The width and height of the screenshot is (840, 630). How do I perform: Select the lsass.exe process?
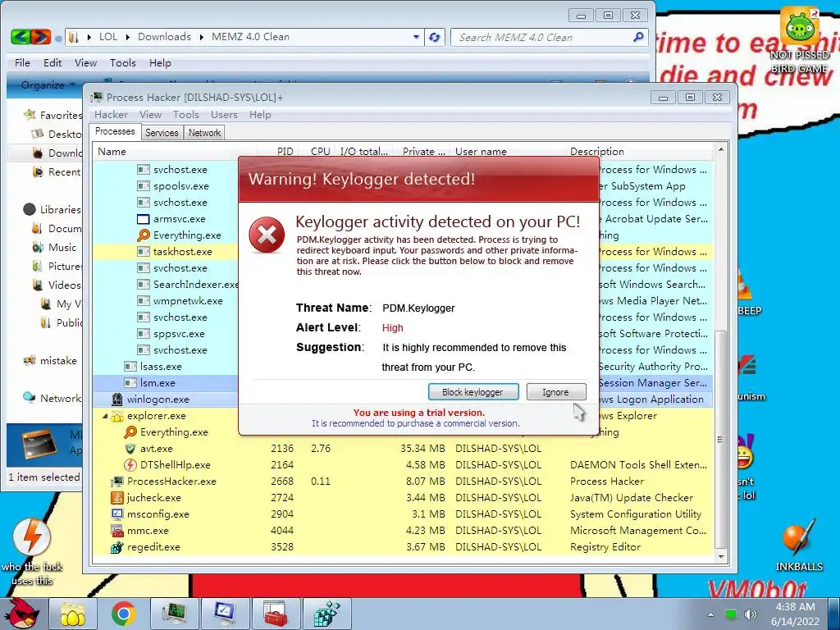[161, 367]
